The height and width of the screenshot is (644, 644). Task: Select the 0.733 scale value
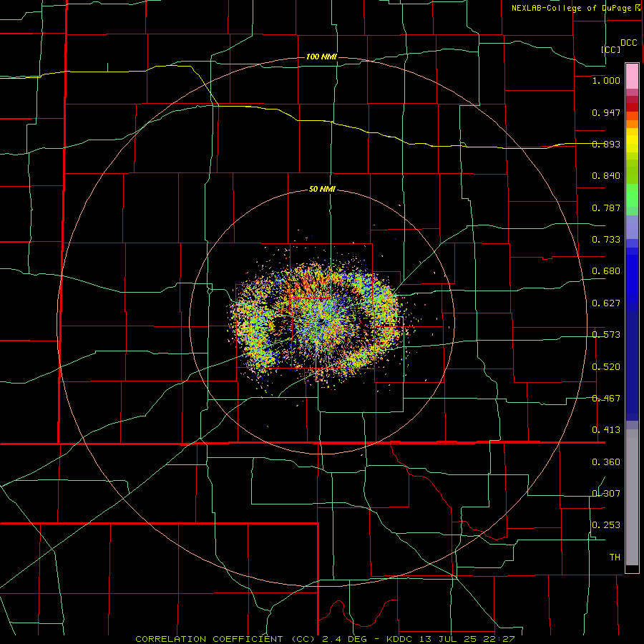(606, 240)
